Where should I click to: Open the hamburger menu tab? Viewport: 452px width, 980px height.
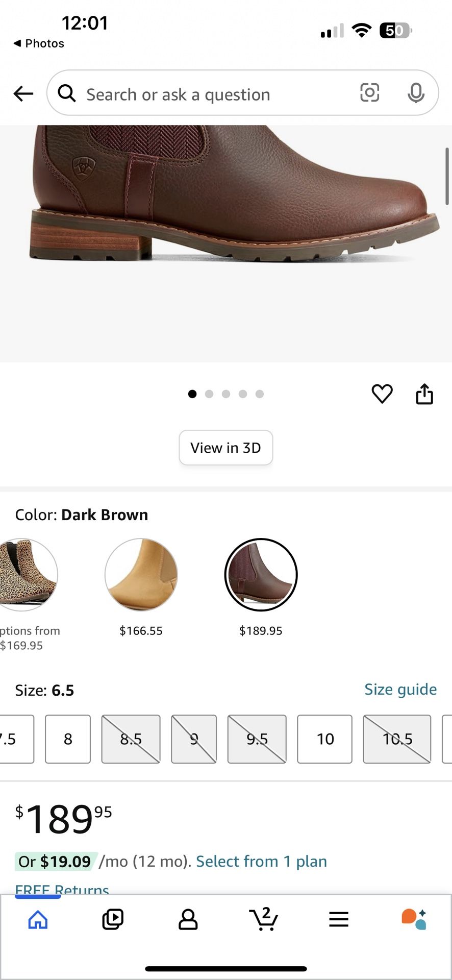[338, 920]
